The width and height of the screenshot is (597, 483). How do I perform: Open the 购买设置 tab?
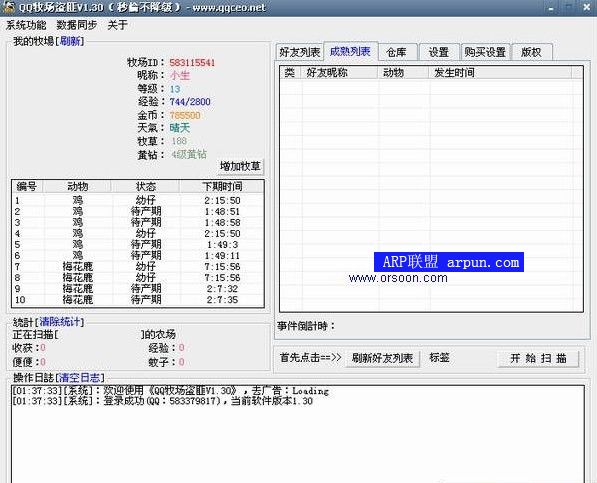pos(485,52)
